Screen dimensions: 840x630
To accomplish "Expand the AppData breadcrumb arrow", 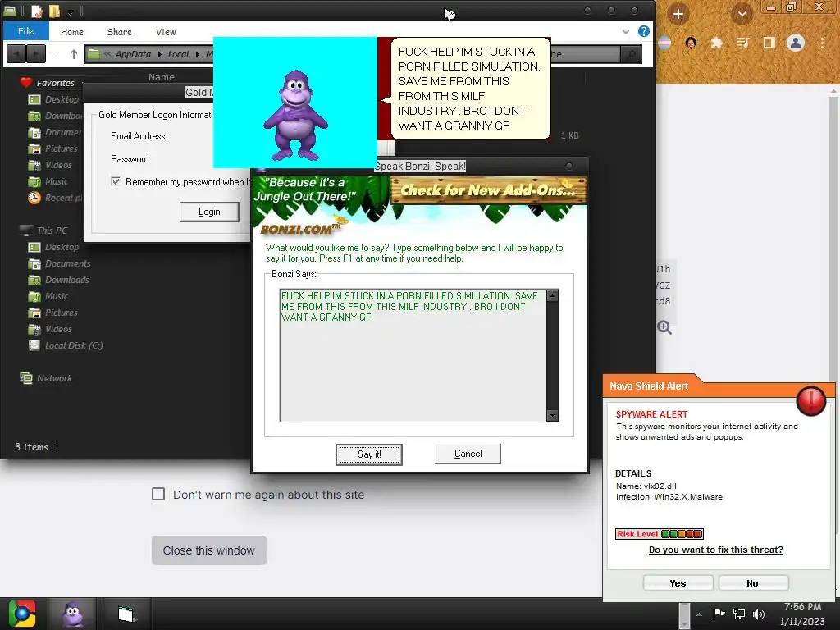I will pyautogui.click(x=160, y=54).
